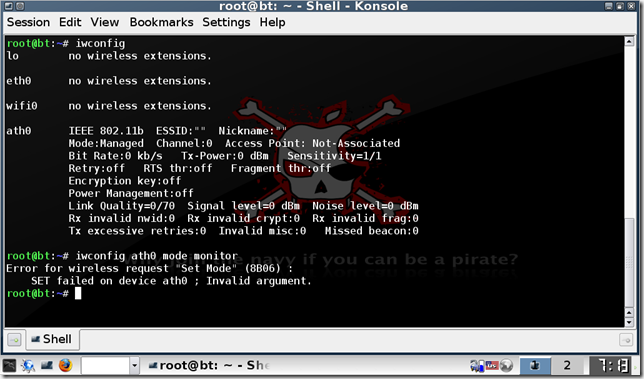Click the 'Tx excessive retries:0' text
The height and width of the screenshot is (379, 644).
point(137,231)
